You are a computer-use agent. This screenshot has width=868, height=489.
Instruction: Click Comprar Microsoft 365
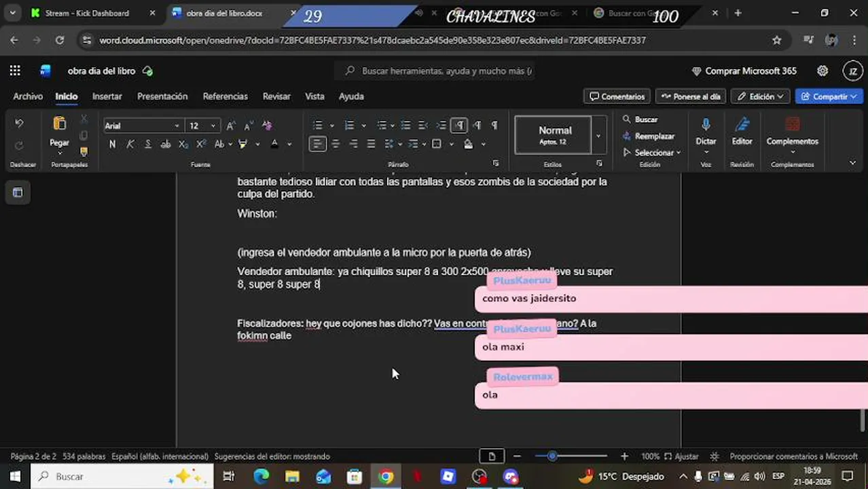[744, 71]
